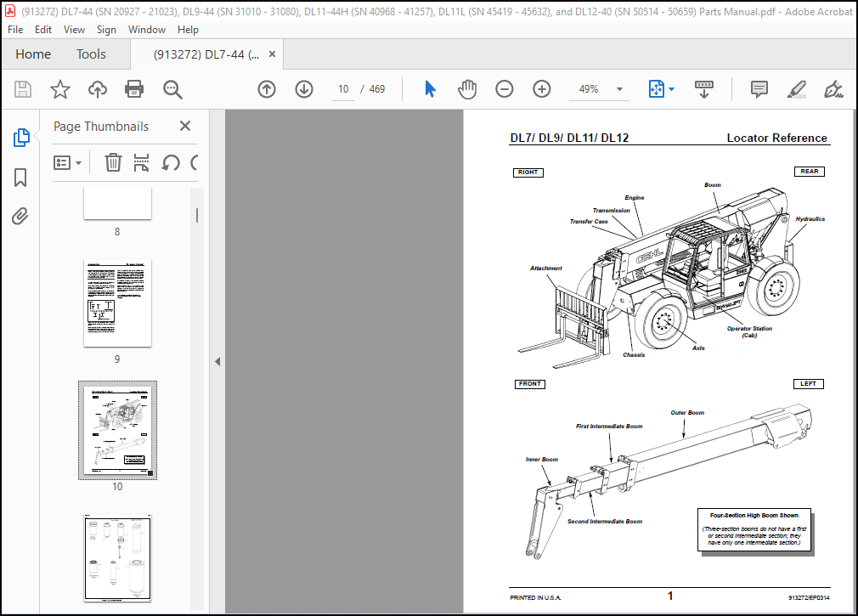Screen dimensions: 858x616
Task: Select the page 9 thumbnail
Action: [117, 303]
